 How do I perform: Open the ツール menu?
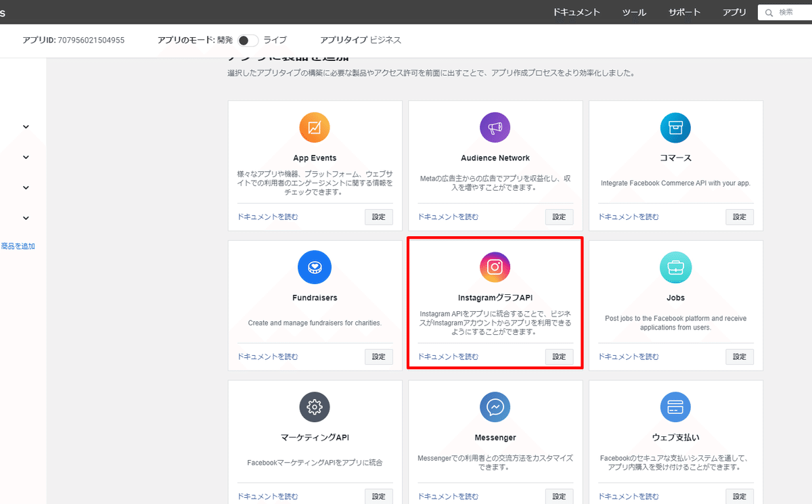(634, 12)
